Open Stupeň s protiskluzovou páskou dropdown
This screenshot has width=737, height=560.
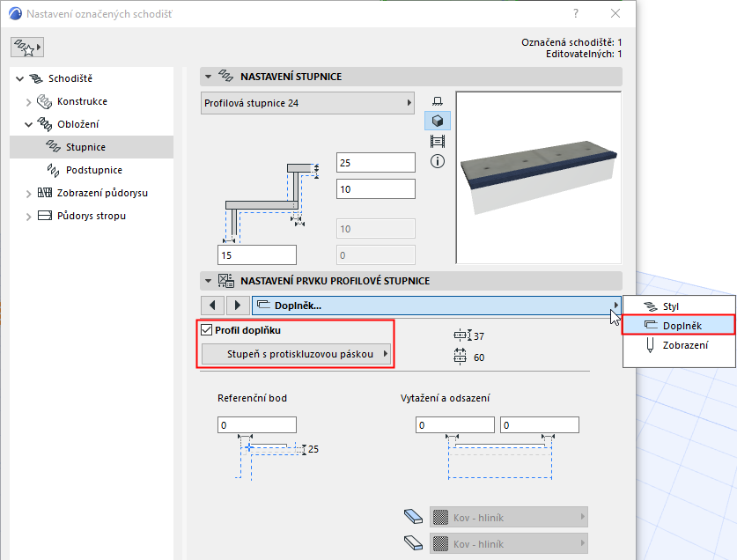click(x=297, y=354)
